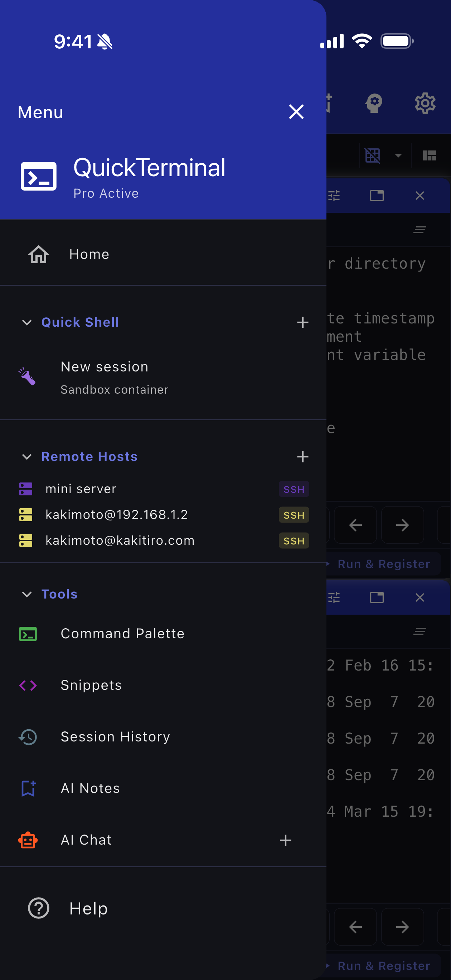Tap the battery indicator in status bar
This screenshot has height=980, width=451.
click(397, 41)
